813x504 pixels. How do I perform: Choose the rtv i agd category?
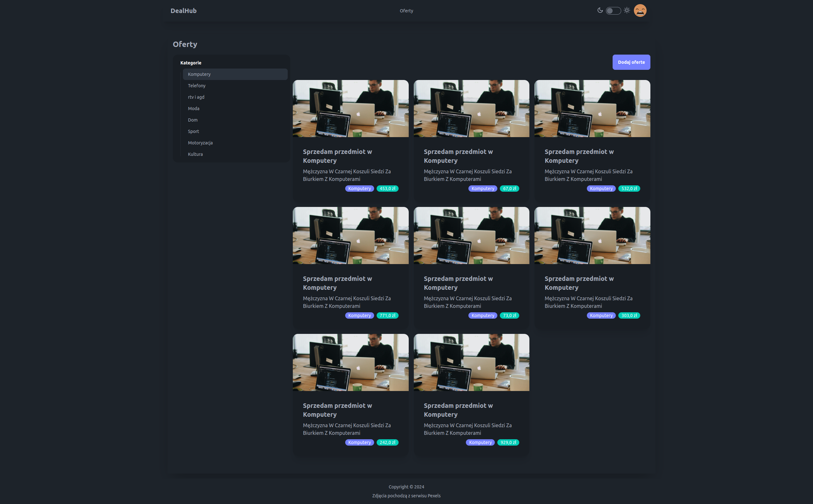[x=196, y=97]
